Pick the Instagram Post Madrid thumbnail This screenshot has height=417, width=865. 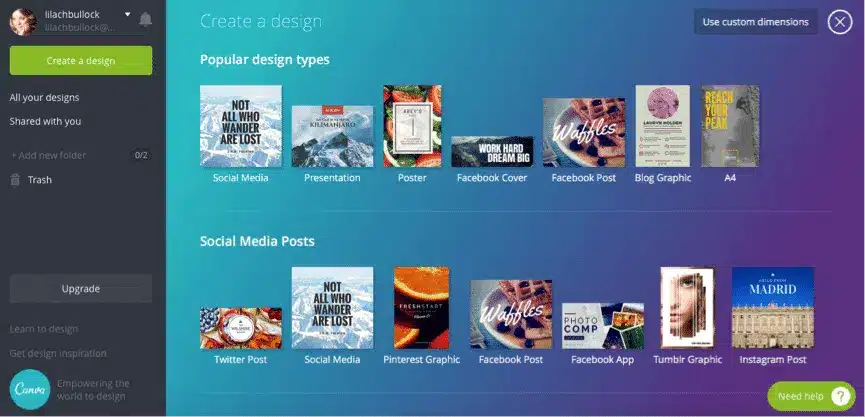click(772, 307)
